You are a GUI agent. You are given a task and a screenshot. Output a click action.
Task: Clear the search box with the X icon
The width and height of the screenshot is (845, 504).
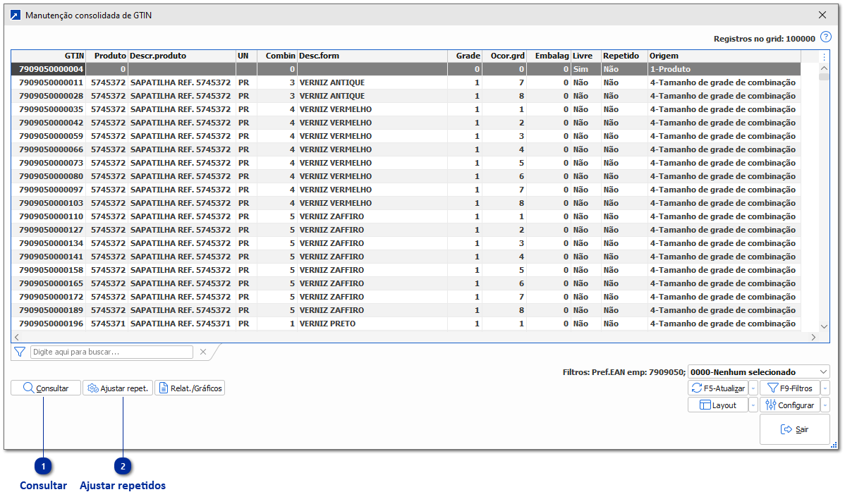[x=203, y=352]
